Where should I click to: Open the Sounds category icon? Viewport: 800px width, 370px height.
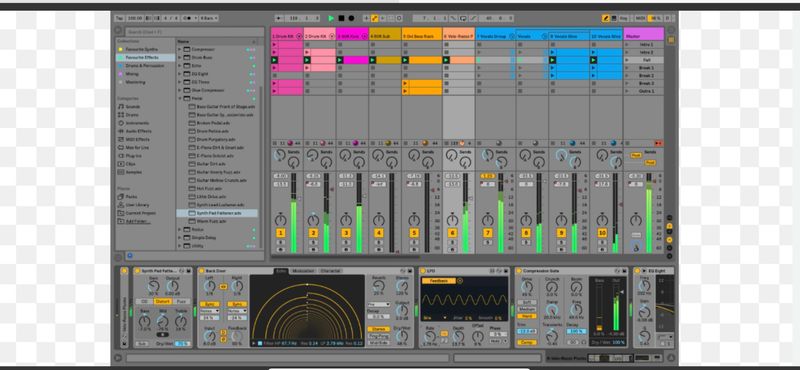point(121,107)
